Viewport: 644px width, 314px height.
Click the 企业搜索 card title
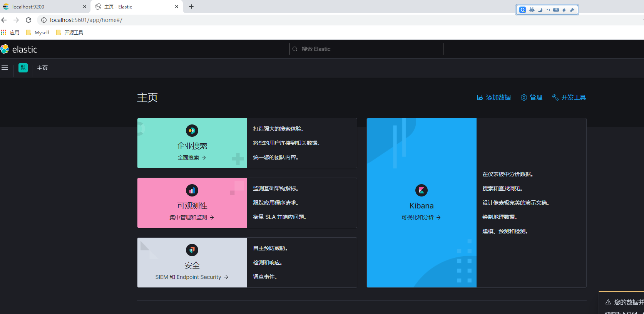tap(192, 146)
